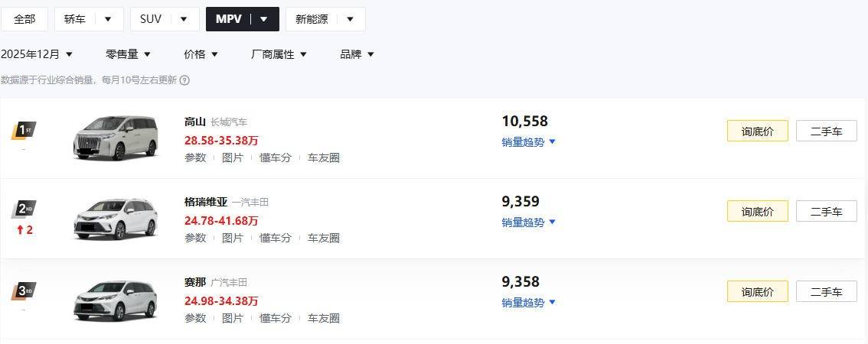
Task: Click the 1st place rank badge
Action: coord(24,130)
